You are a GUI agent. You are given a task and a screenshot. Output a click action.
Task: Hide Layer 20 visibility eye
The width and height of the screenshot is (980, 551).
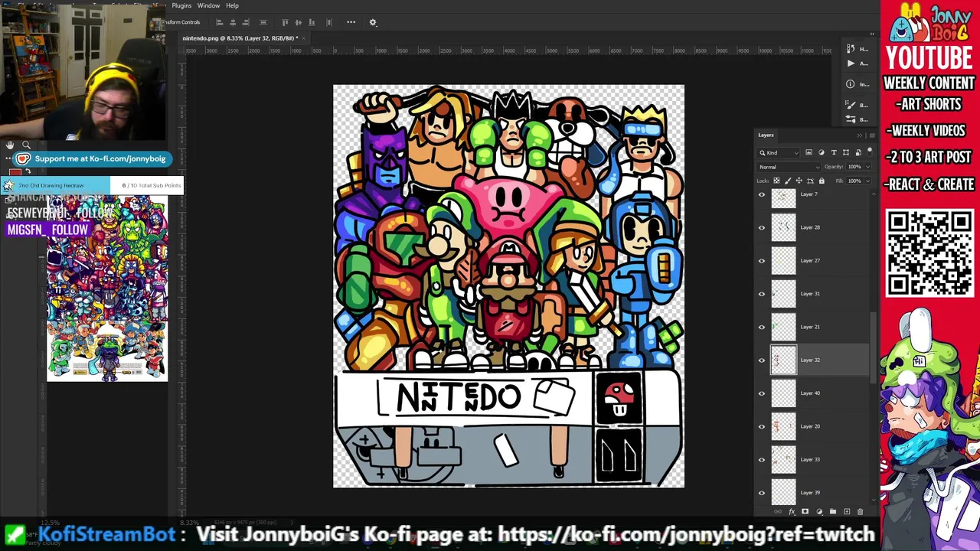(x=761, y=426)
